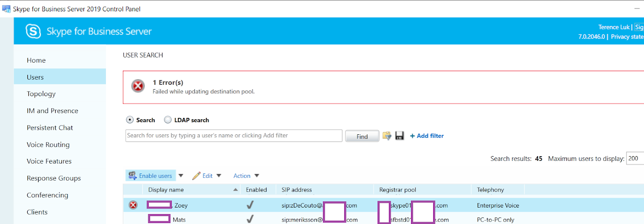Open IM and Presence section
This screenshot has width=644, height=224.
click(52, 111)
